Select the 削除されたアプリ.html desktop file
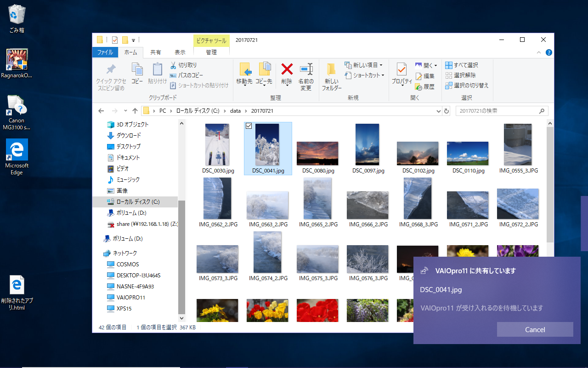The width and height of the screenshot is (588, 368). point(17,293)
